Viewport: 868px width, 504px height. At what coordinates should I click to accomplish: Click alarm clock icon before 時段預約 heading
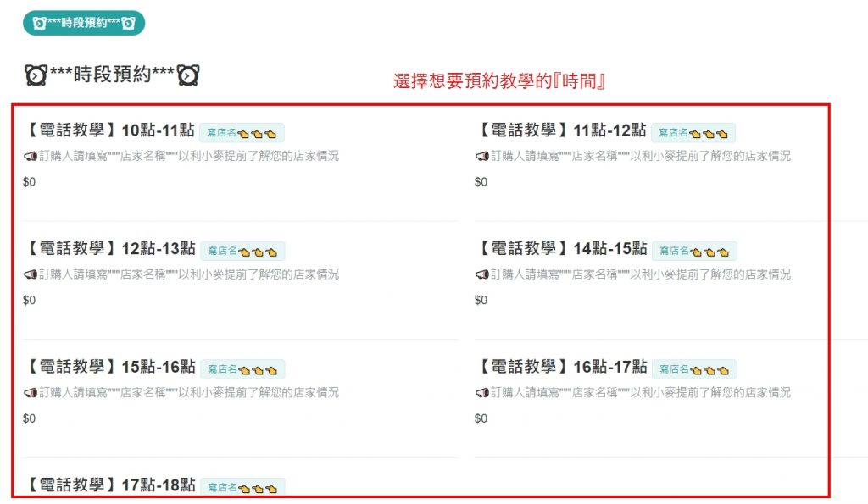(x=36, y=75)
